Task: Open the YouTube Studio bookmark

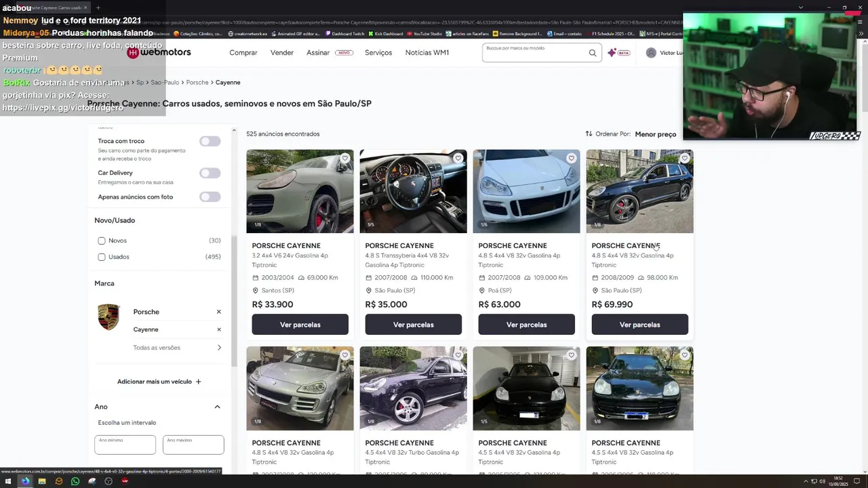Action: point(423,33)
